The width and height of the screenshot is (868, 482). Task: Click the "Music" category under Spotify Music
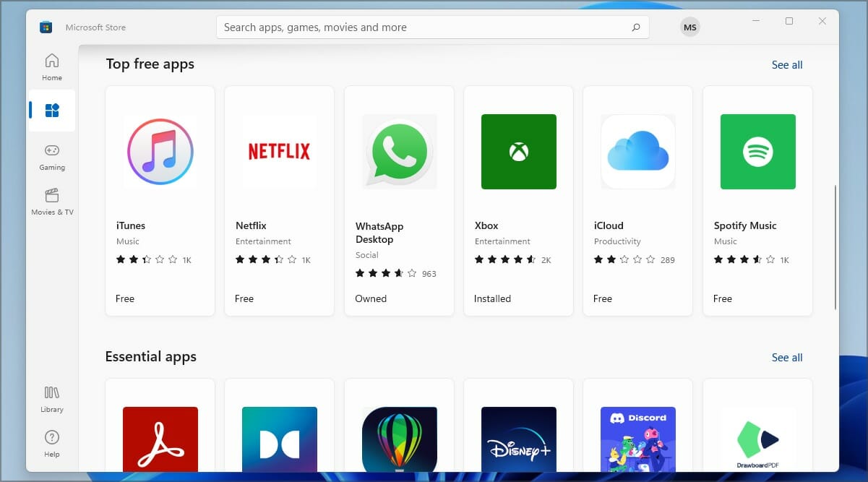[726, 241]
